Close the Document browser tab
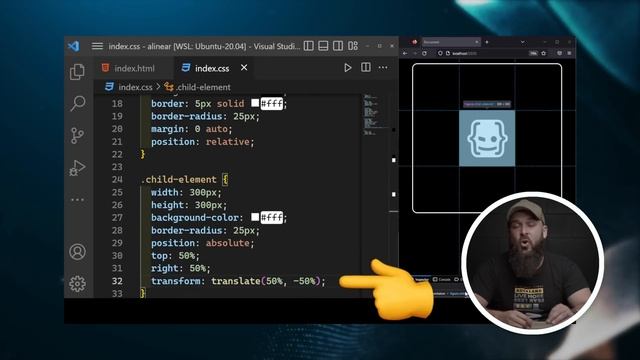This screenshot has height=360, width=640. pos(477,42)
